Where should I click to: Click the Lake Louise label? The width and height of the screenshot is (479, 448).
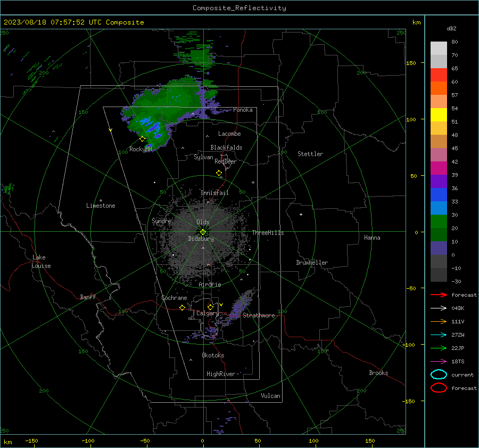point(41,262)
